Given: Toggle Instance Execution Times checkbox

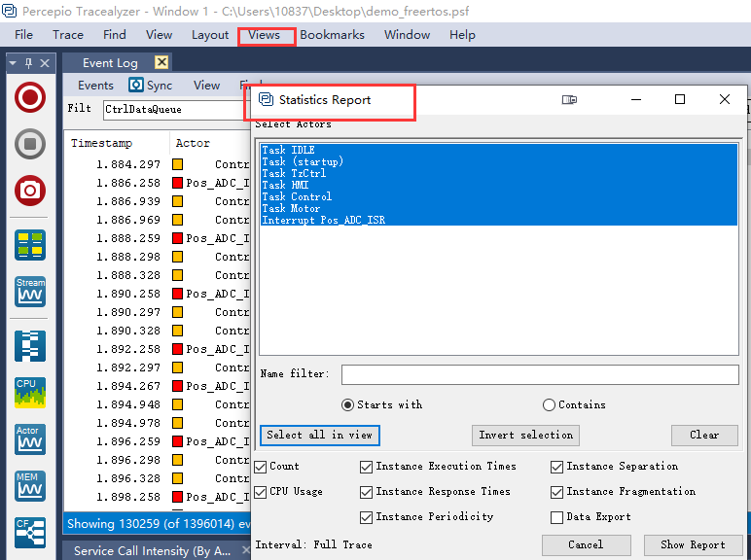Looking at the screenshot, I should click(x=366, y=467).
